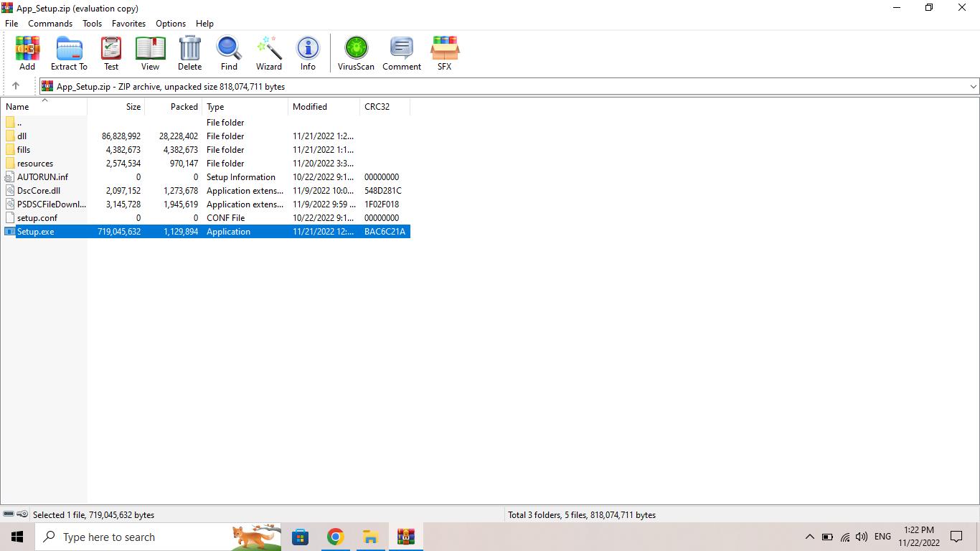This screenshot has width=980, height=551.
Task: Show archive Info icon
Action: pyautogui.click(x=308, y=53)
